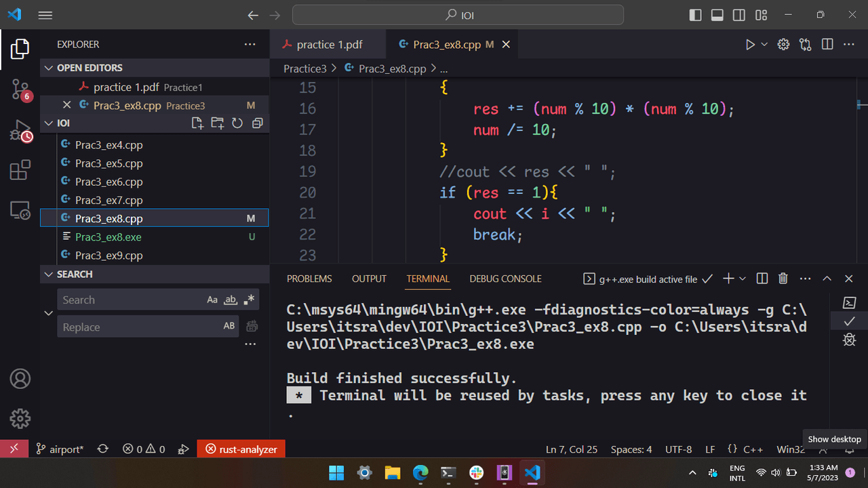The image size is (868, 488).
Task: Click the airport branch in status bar
Action: click(60, 449)
